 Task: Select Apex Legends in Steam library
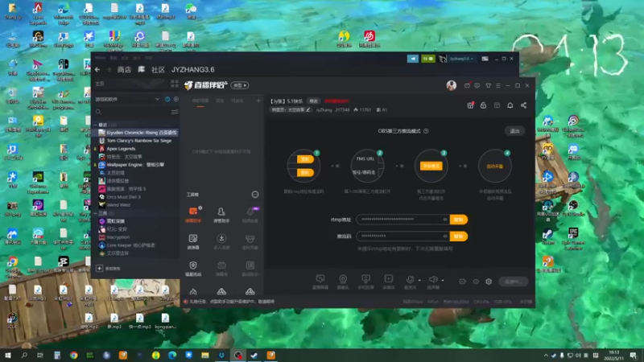click(x=121, y=149)
